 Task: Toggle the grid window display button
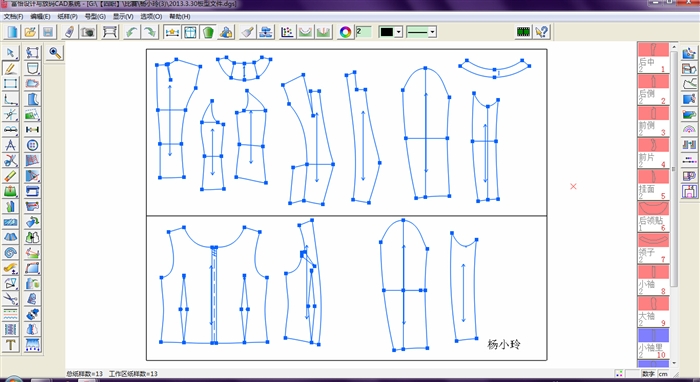click(x=191, y=32)
